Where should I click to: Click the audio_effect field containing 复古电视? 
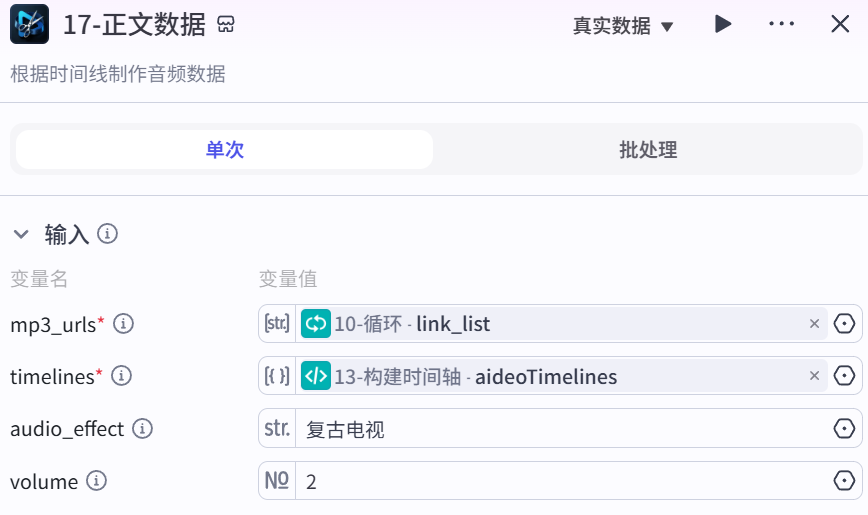pyautogui.click(x=562, y=429)
